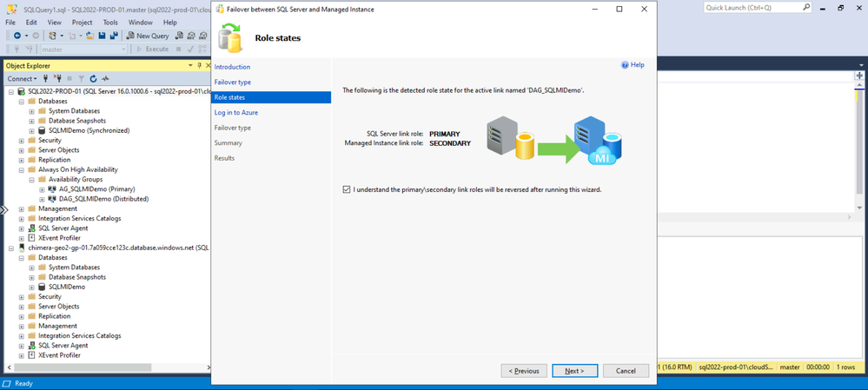Click the New Project toolbar icon
The height and width of the screenshot is (390, 868).
53,36
